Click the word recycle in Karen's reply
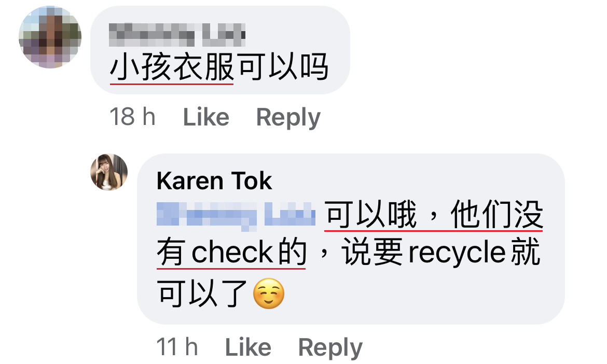Image resolution: width=607 pixels, height=364 pixels. click(x=457, y=253)
